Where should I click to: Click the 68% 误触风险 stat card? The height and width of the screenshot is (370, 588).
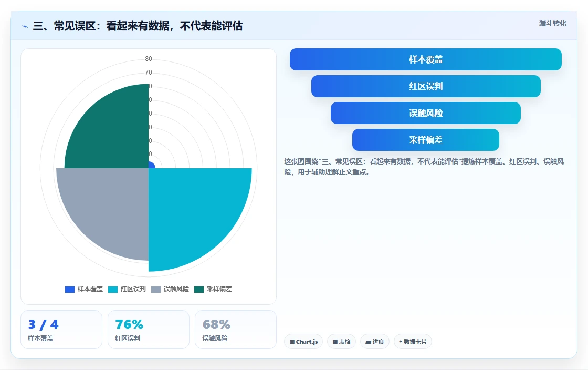pos(236,330)
